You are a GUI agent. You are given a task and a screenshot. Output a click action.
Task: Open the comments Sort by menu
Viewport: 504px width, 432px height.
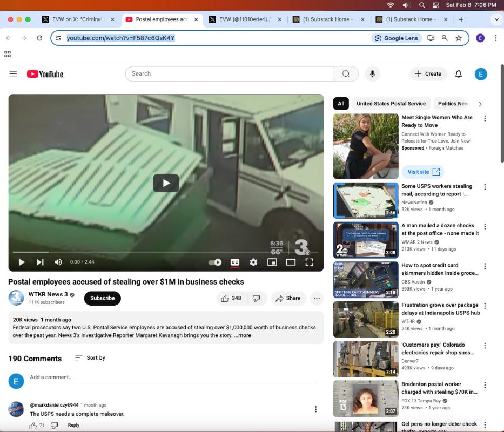[x=90, y=357]
